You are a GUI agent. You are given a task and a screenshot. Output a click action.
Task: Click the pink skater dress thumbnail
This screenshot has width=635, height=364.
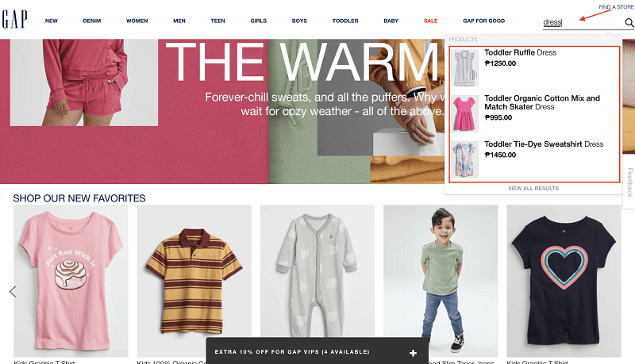point(465,113)
